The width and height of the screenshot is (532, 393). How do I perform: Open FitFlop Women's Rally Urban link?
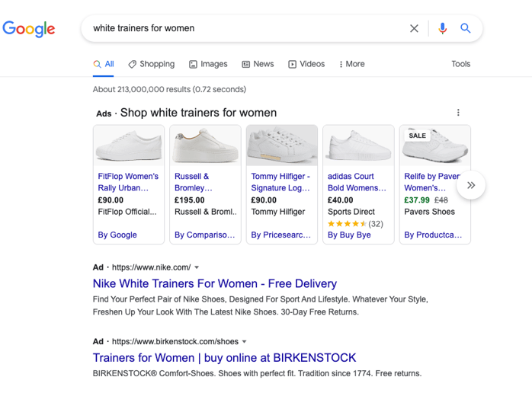tap(128, 182)
